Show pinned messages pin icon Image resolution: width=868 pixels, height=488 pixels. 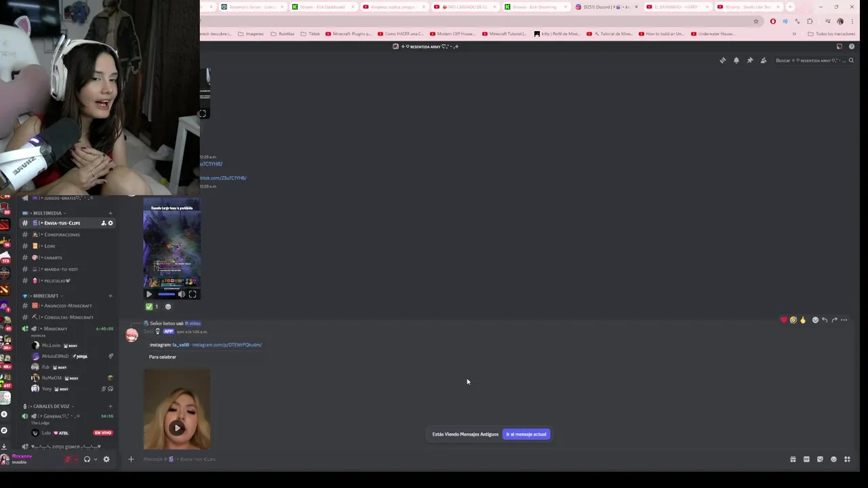750,60
